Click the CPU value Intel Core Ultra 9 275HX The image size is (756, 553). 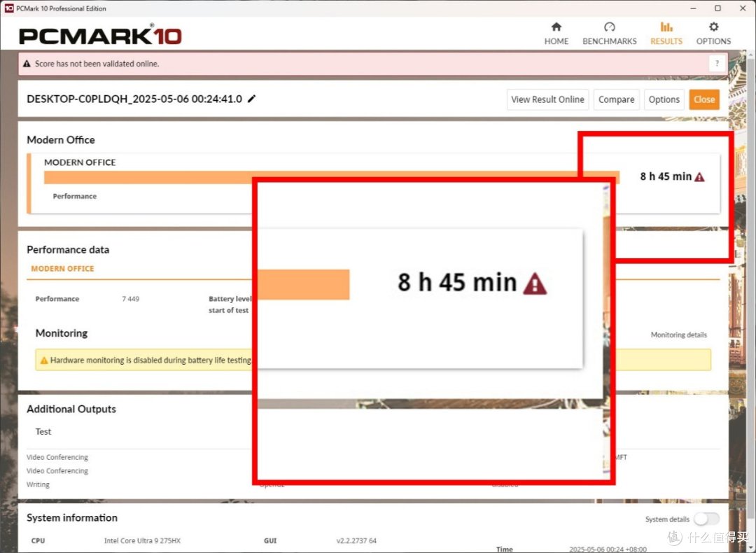click(142, 540)
